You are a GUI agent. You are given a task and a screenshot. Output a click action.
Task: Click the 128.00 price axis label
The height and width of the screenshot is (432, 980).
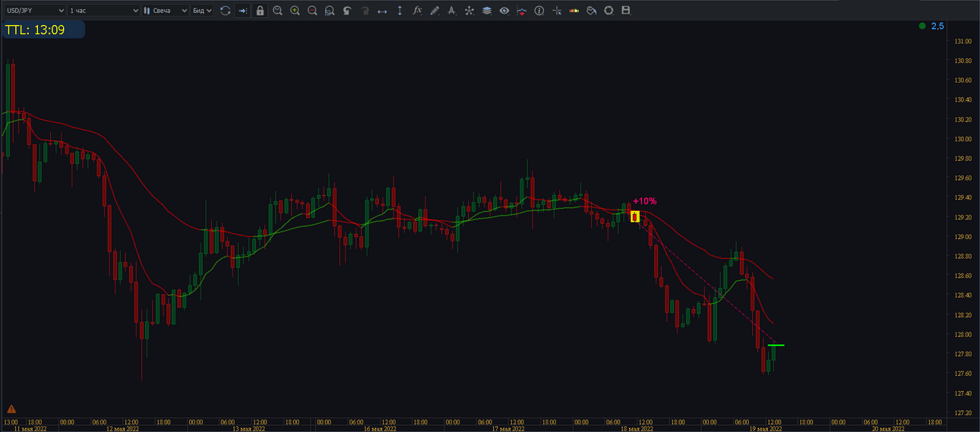[x=963, y=335]
